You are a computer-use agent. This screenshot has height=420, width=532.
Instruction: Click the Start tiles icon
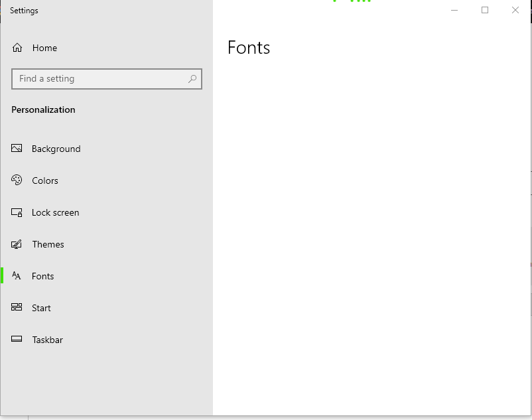tap(16, 308)
